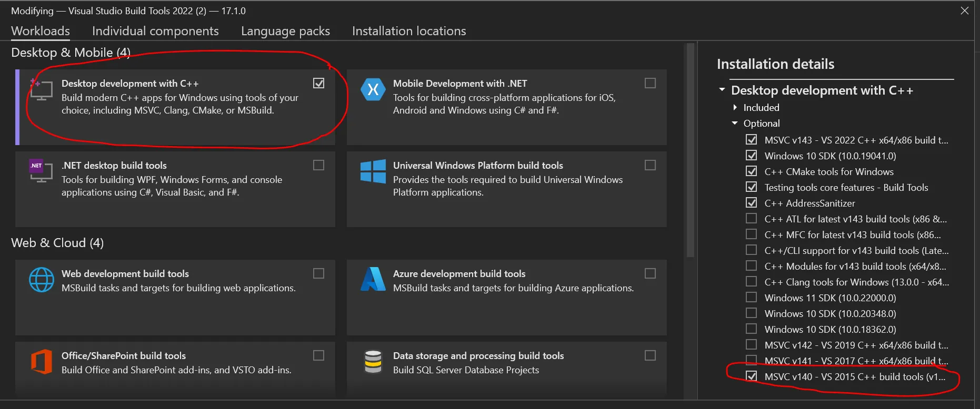
Task: Check C++ MFC for latest v143 build tools
Action: tap(751, 234)
